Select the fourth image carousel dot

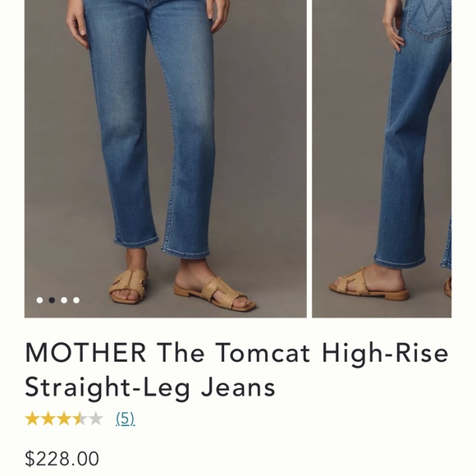[x=76, y=300]
